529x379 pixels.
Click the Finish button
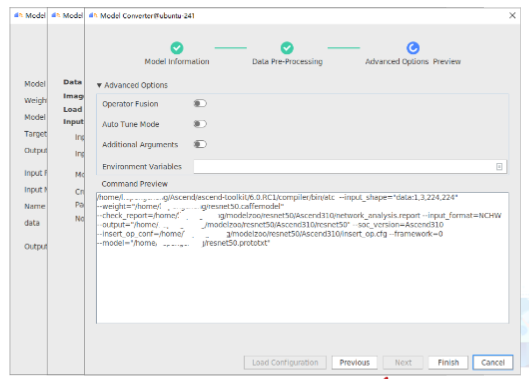(x=448, y=362)
